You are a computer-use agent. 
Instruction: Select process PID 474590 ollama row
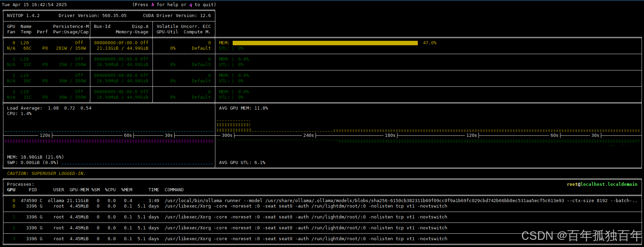point(322,201)
